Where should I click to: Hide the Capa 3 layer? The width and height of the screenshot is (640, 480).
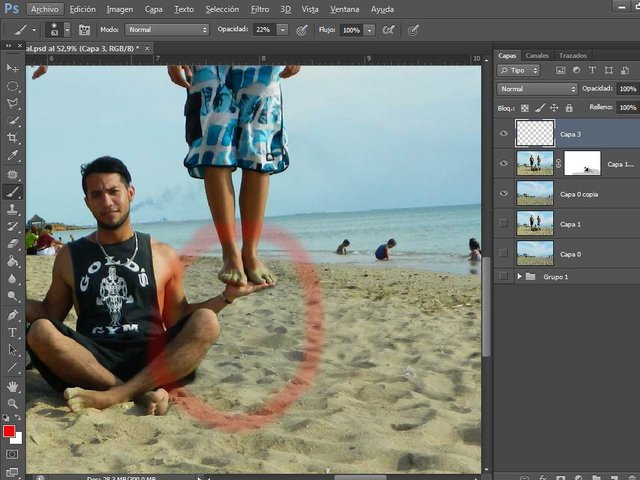[504, 133]
